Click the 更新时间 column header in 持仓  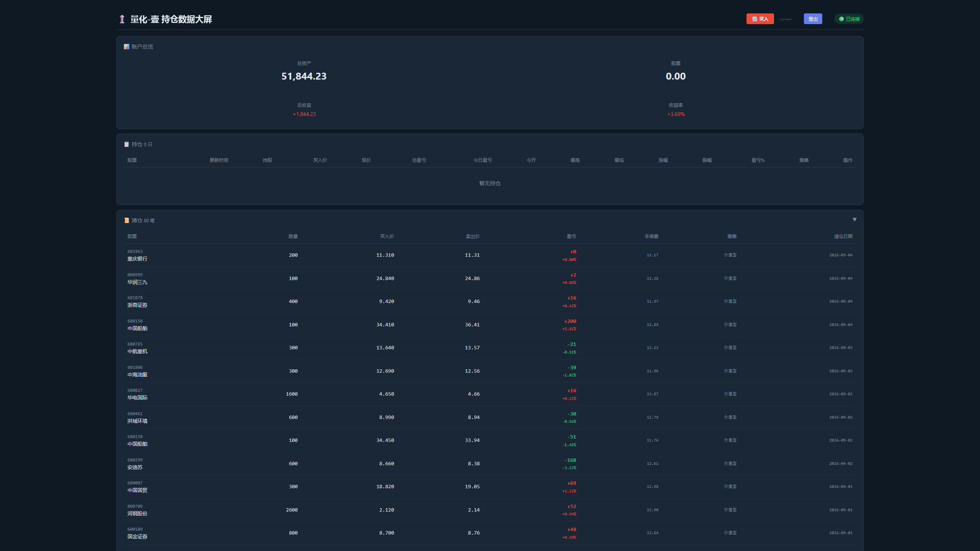219,160
